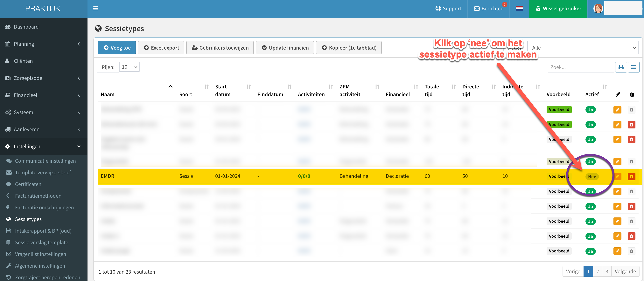Click Gebruikers toewijzen button
The height and width of the screenshot is (281, 644).
tap(220, 48)
